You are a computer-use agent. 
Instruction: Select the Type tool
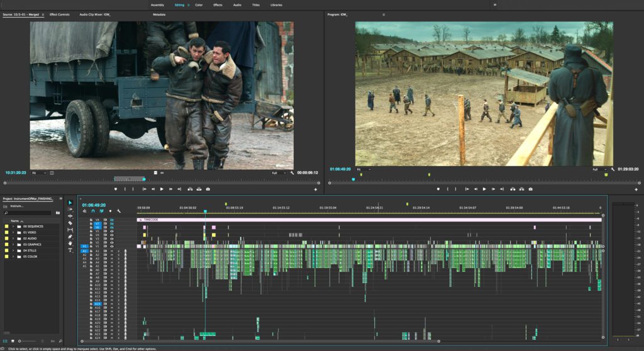tap(70, 250)
